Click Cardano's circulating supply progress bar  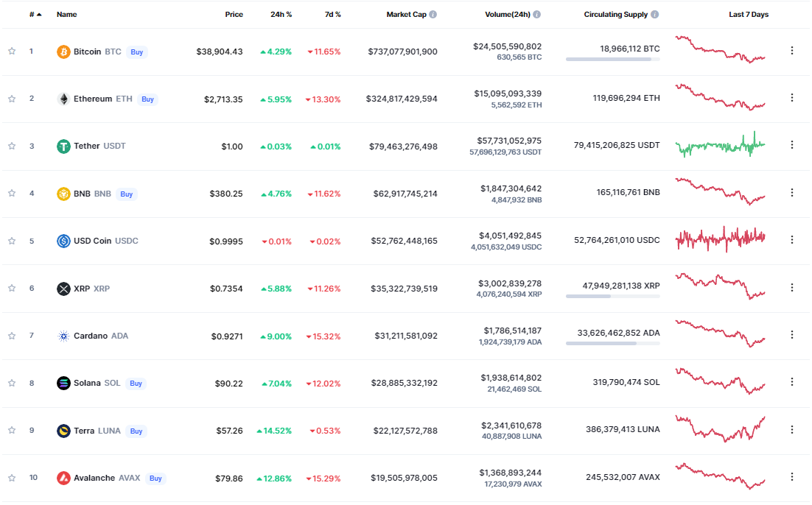612,344
